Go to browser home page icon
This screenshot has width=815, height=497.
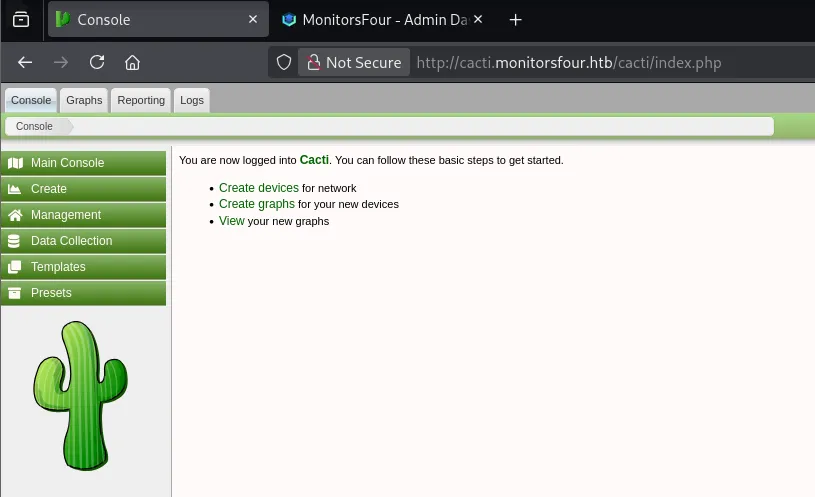(132, 62)
